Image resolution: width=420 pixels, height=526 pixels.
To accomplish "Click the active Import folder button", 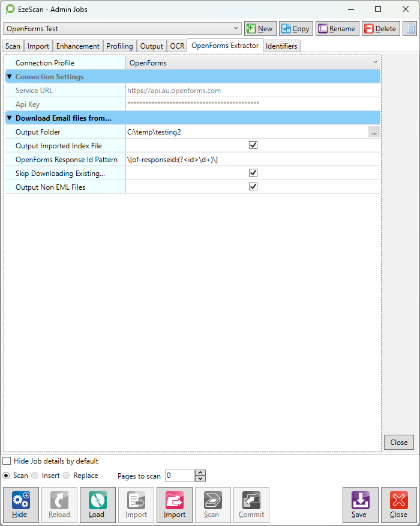I will [174, 504].
